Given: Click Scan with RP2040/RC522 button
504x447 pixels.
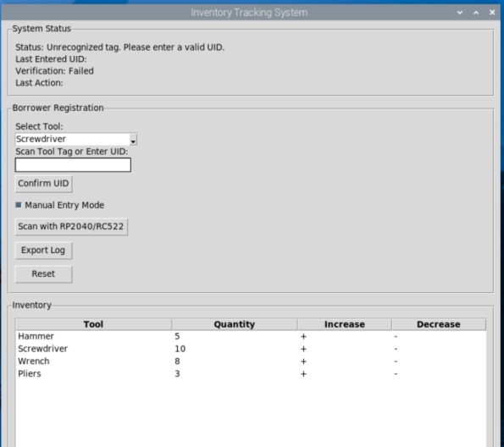Looking at the screenshot, I should tap(71, 227).
